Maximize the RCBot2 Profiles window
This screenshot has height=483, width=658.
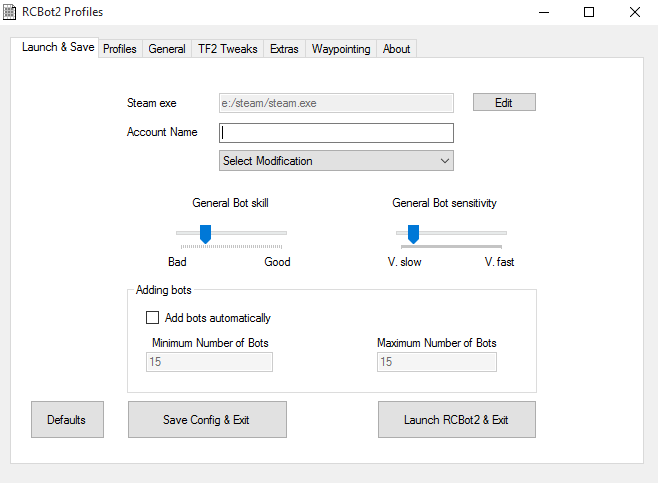(589, 12)
